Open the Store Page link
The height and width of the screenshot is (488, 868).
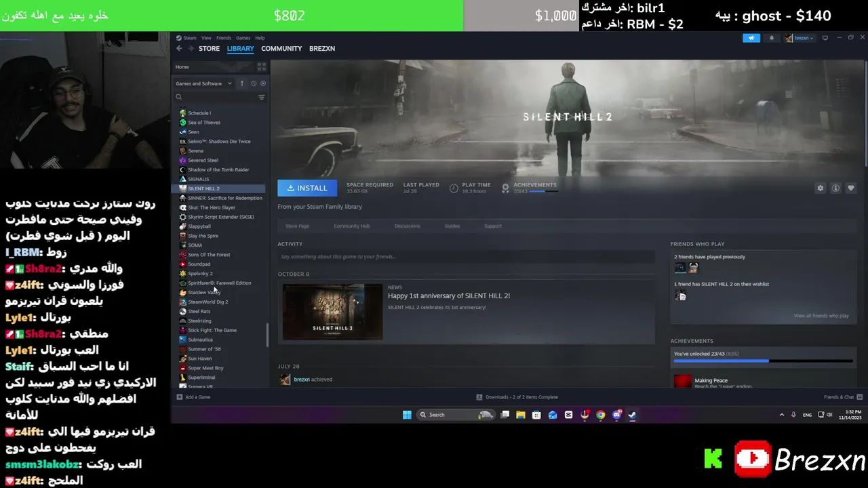(297, 226)
